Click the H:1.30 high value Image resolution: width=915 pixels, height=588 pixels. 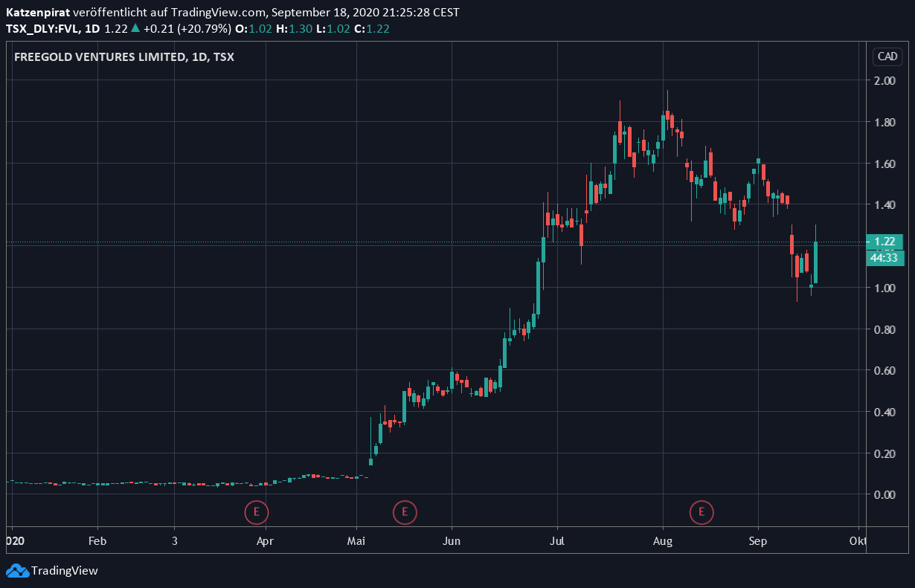click(x=294, y=29)
